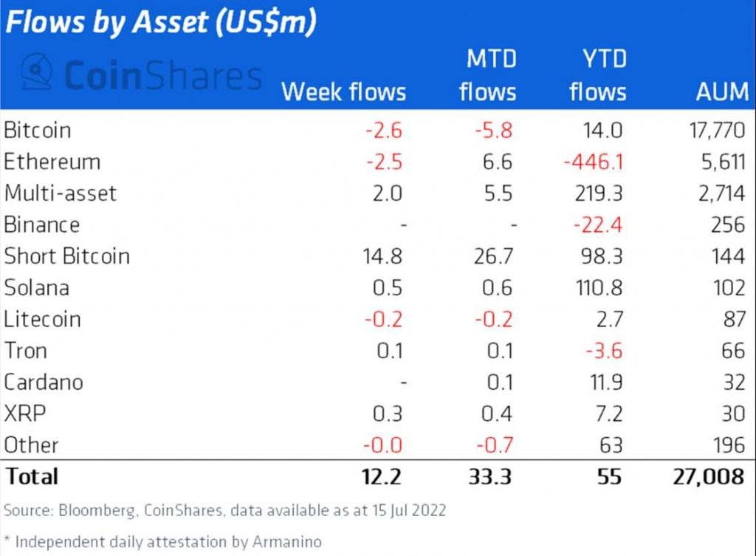The width and height of the screenshot is (756, 556).
Task: Click the Binance row label
Action: (41, 224)
